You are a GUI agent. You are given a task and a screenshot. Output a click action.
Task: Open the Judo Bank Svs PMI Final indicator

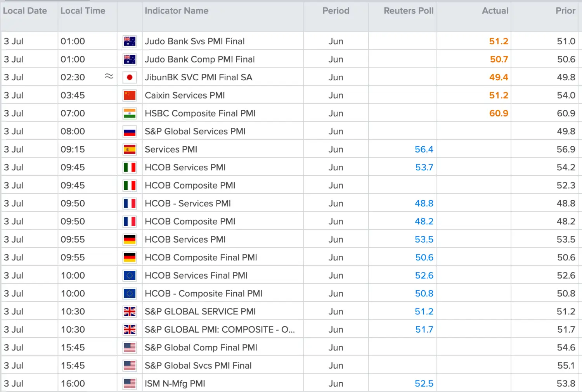[195, 41]
